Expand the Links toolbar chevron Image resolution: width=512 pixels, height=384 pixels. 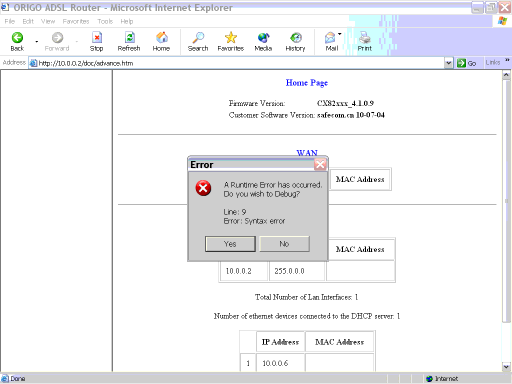(x=507, y=60)
